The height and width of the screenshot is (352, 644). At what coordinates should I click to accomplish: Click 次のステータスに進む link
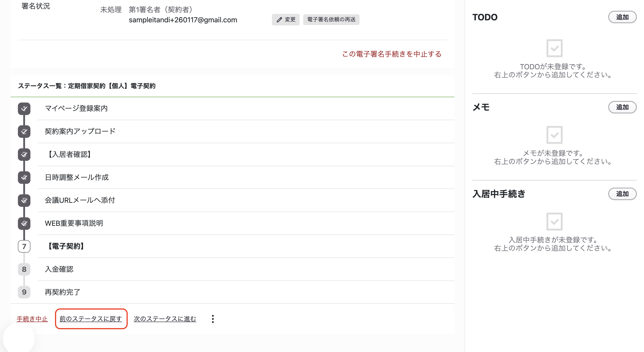[x=165, y=319]
